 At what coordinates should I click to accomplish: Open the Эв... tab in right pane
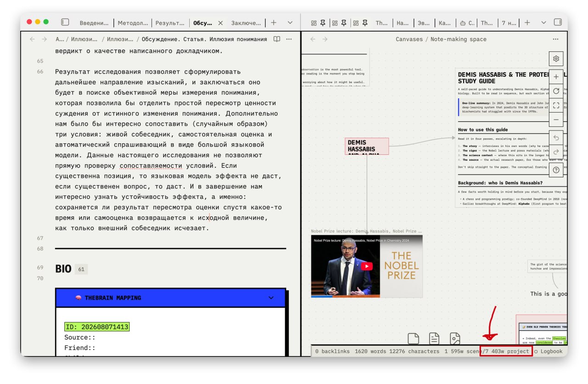pos(424,23)
